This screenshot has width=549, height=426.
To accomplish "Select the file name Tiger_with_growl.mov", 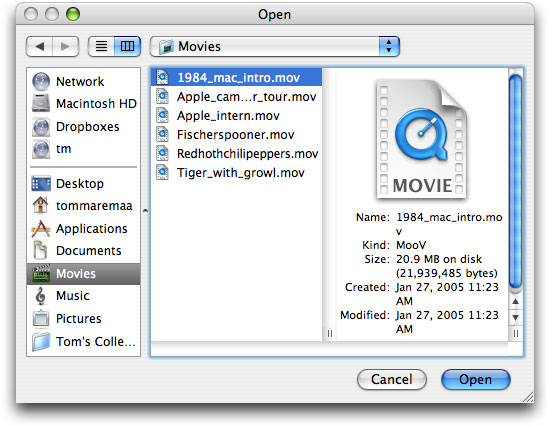I will click(x=241, y=173).
